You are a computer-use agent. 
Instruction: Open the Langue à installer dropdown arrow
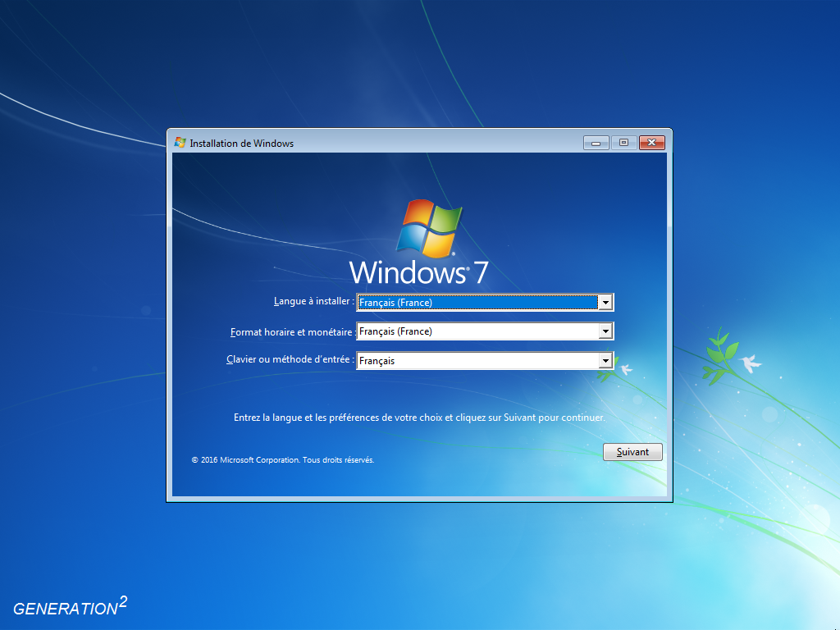(x=605, y=303)
